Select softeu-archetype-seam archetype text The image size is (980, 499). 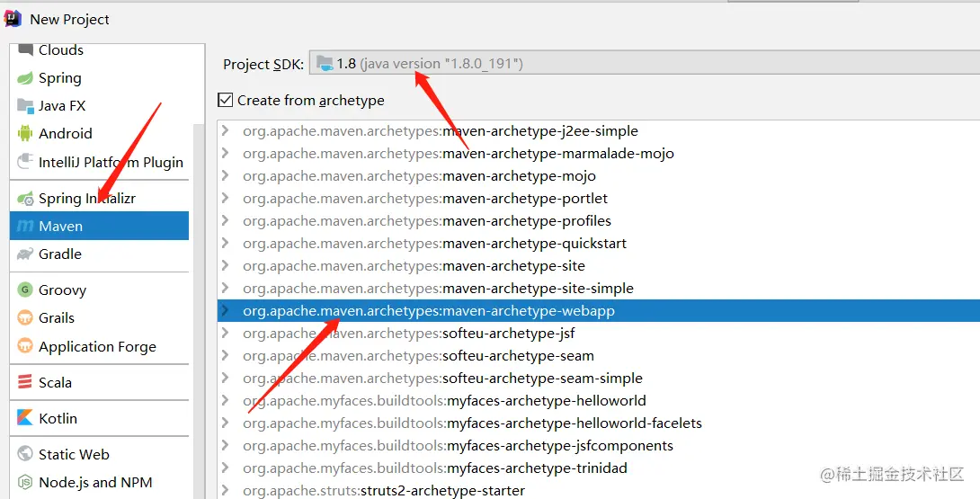[x=518, y=356]
